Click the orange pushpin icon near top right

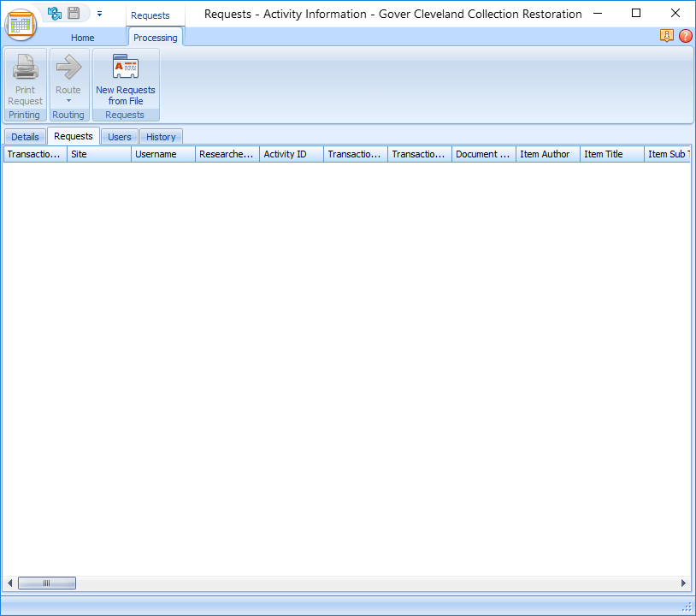[667, 36]
